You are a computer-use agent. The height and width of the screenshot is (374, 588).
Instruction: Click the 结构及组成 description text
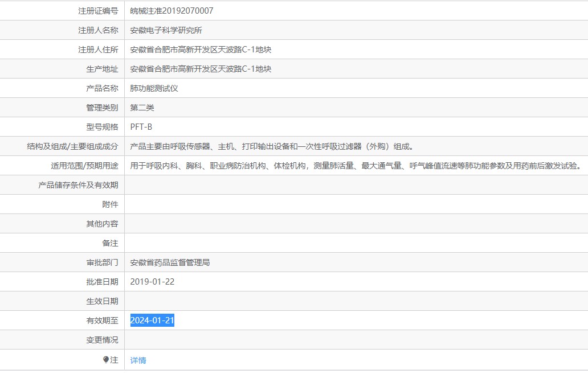point(273,146)
